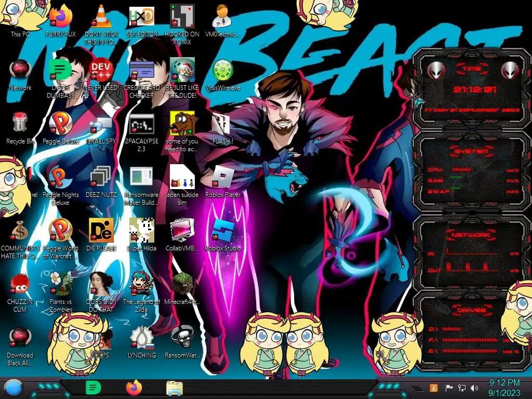Click the E:\ drive usage bar in widget
This screenshot has height=399, width=532.
(x=470, y=351)
